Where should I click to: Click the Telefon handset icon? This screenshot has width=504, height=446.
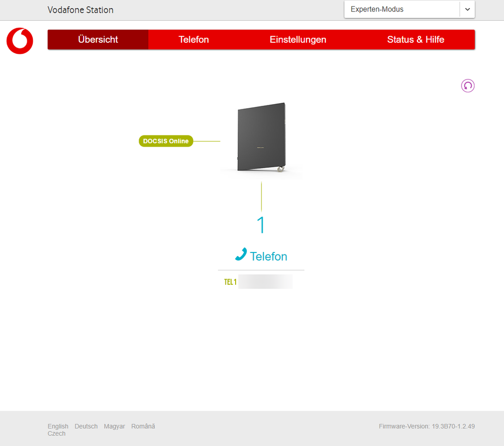coord(241,254)
